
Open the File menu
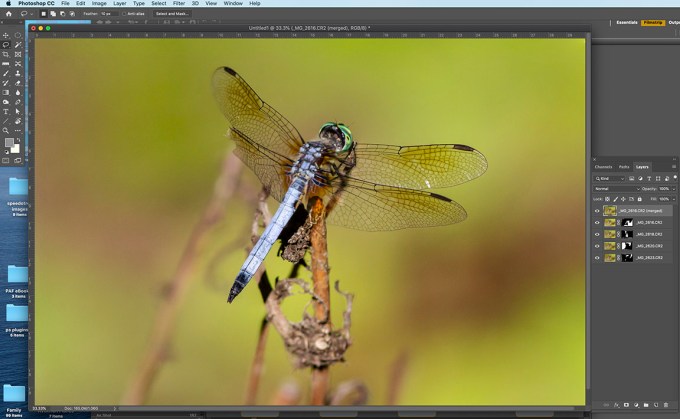click(65, 3)
